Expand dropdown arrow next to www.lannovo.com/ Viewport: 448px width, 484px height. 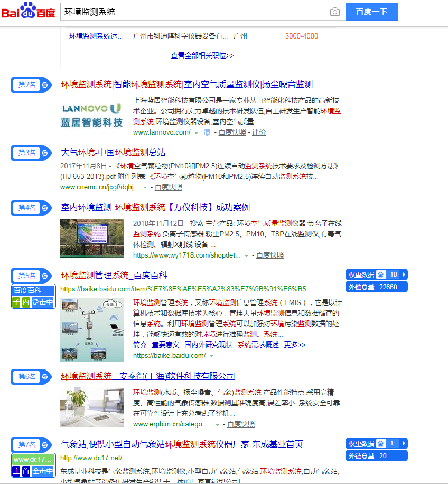click(x=196, y=132)
